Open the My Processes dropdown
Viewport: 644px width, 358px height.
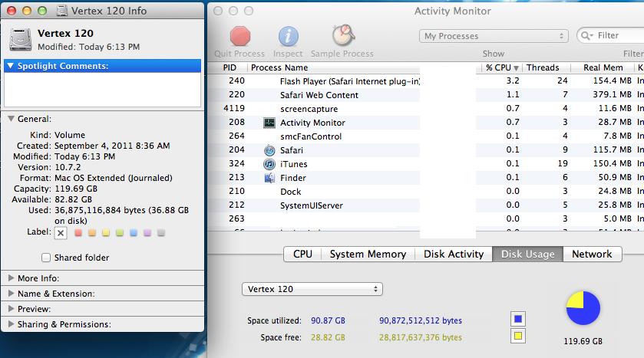point(494,36)
